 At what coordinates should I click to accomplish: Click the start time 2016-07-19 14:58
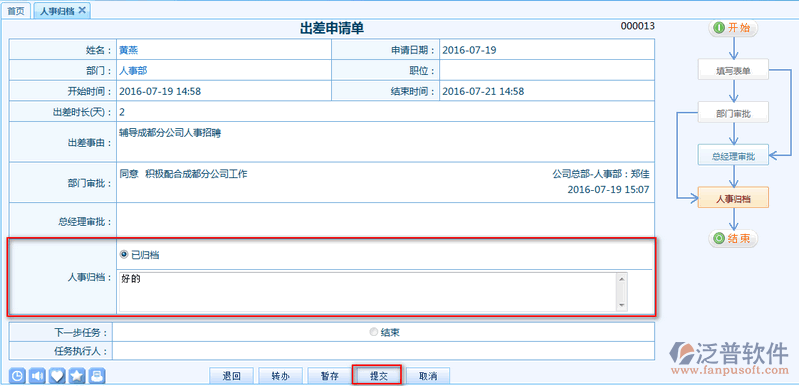click(159, 92)
